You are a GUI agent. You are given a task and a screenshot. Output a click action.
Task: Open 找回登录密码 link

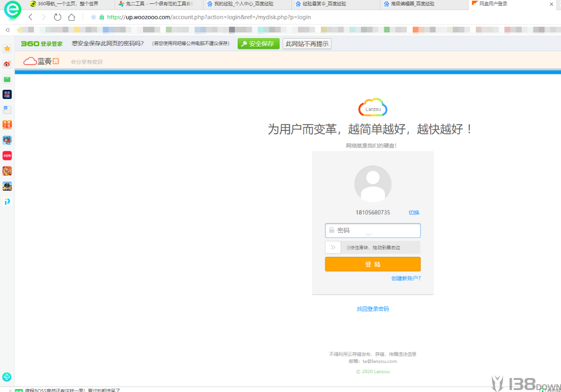(x=373, y=309)
